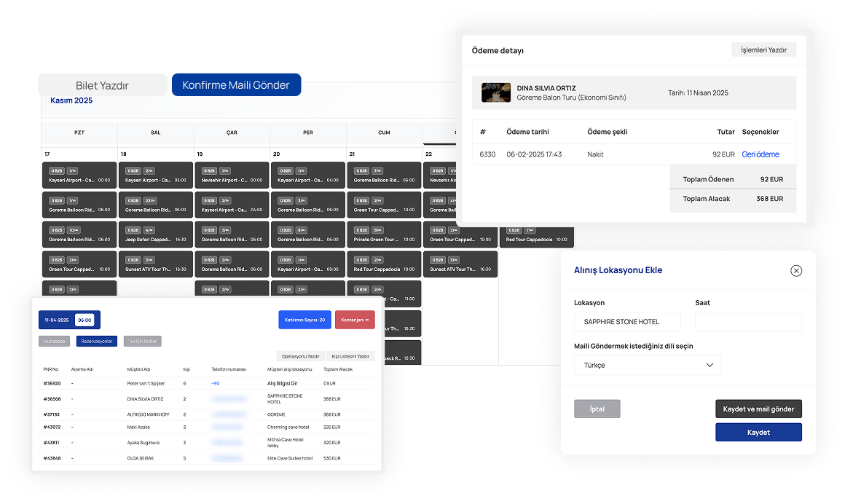This screenshot has width=845, height=504.
Task: Select the Konfirme Maili Gönder tab
Action: pyautogui.click(x=236, y=85)
